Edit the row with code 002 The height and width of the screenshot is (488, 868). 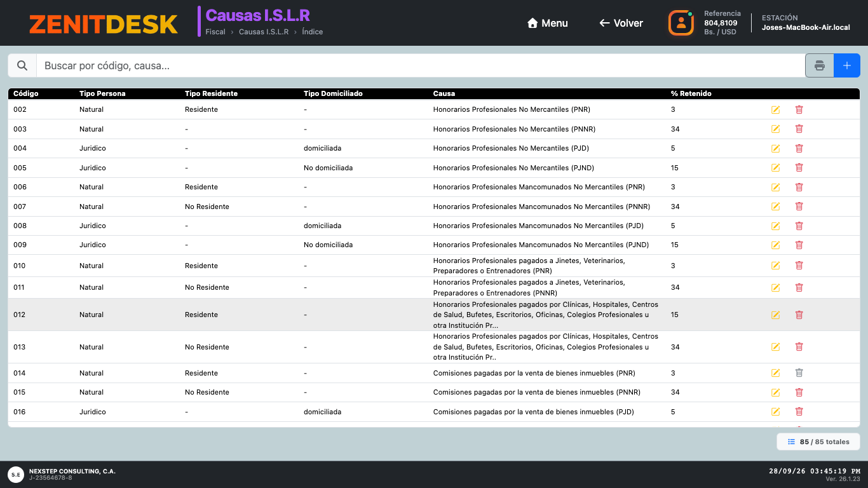click(x=775, y=110)
